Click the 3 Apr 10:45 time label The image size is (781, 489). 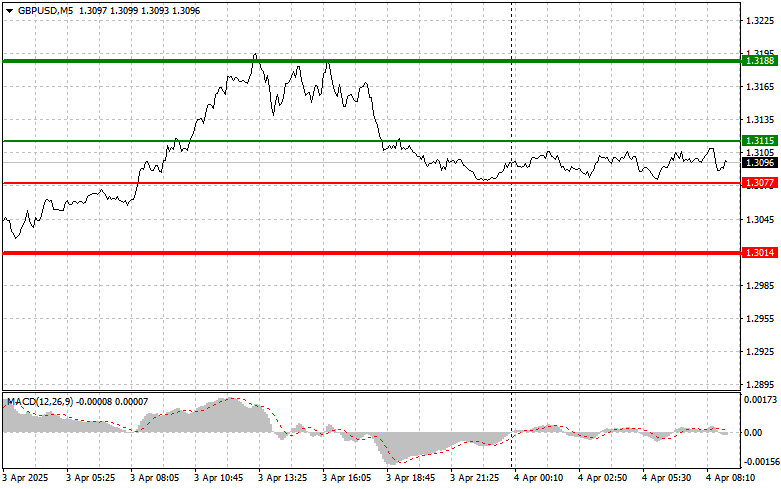click(219, 478)
